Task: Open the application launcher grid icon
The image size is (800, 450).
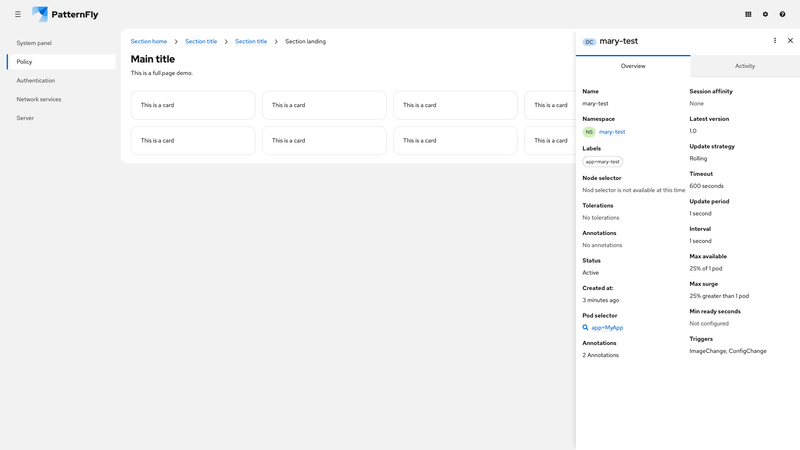Action: 748,14
